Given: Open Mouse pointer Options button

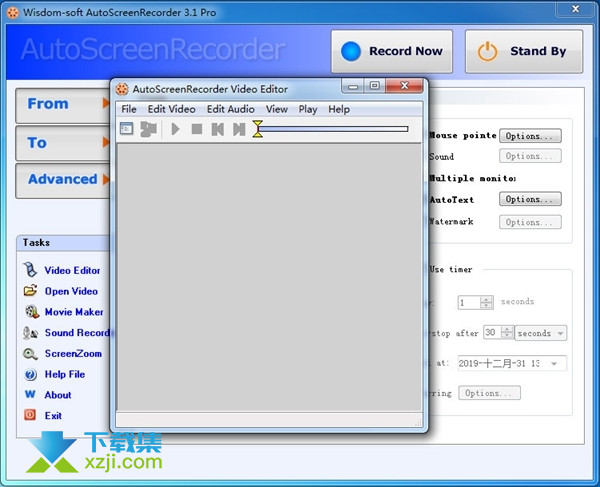Looking at the screenshot, I should point(530,136).
